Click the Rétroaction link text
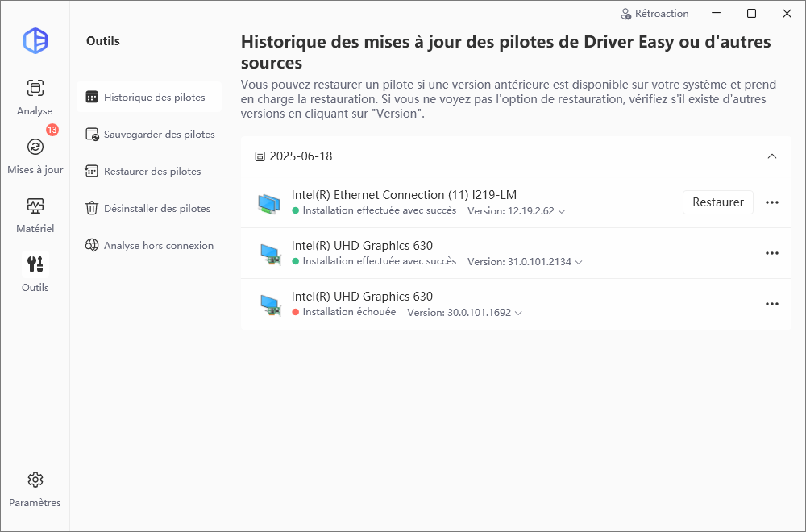The width and height of the screenshot is (806, 532). pos(662,14)
